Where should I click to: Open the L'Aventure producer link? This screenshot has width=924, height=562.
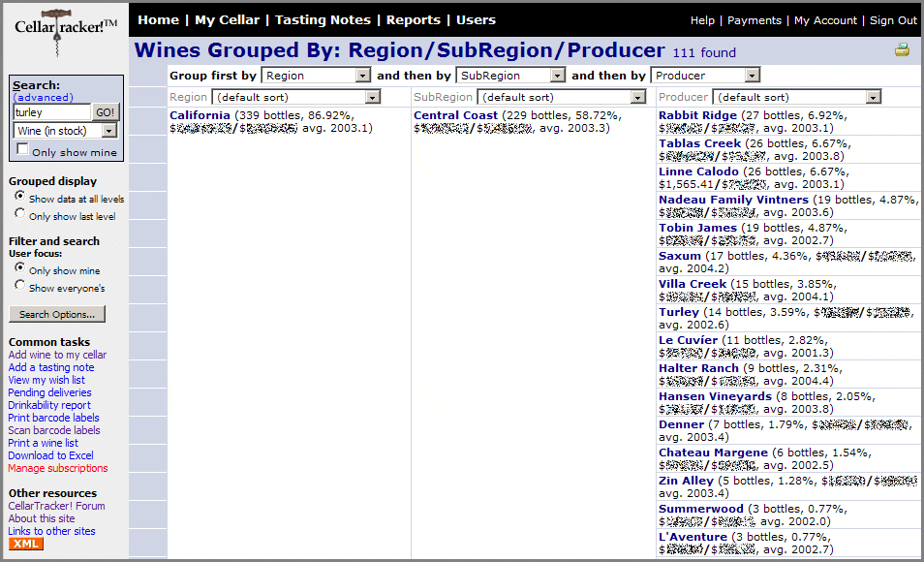[693, 537]
